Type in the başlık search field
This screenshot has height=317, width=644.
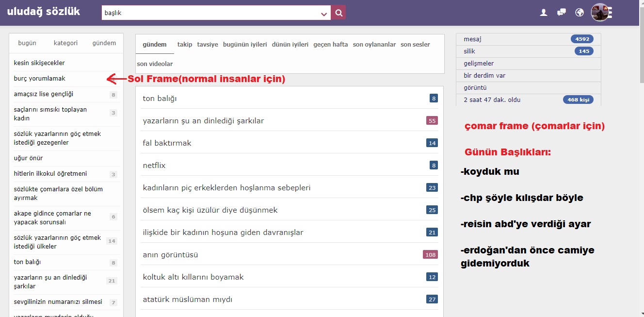click(209, 13)
